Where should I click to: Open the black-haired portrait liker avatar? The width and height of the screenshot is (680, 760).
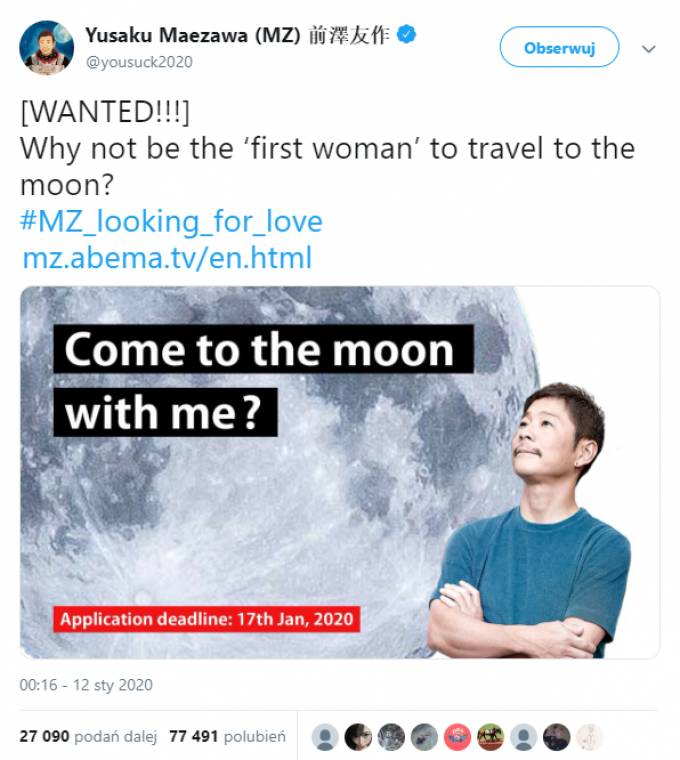(358, 737)
